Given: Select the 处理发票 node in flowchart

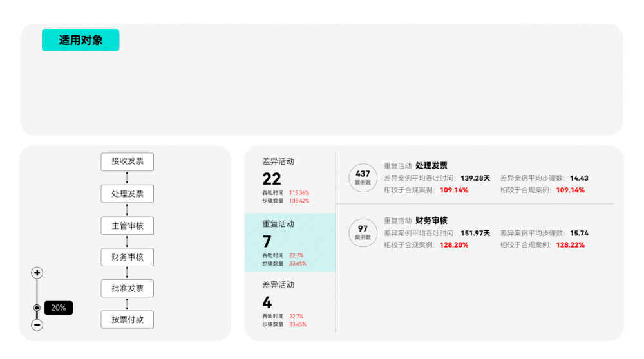Looking at the screenshot, I should click(128, 194).
